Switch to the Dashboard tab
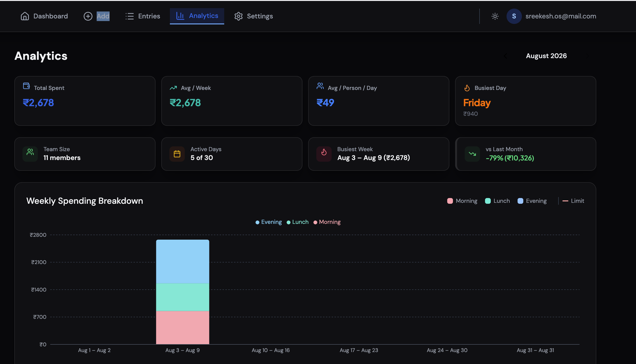 44,16
